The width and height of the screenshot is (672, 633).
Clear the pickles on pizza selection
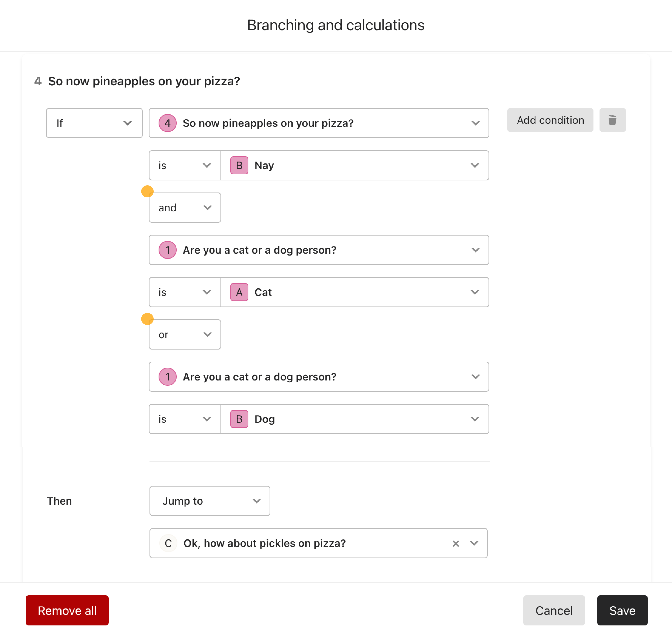[x=455, y=543]
